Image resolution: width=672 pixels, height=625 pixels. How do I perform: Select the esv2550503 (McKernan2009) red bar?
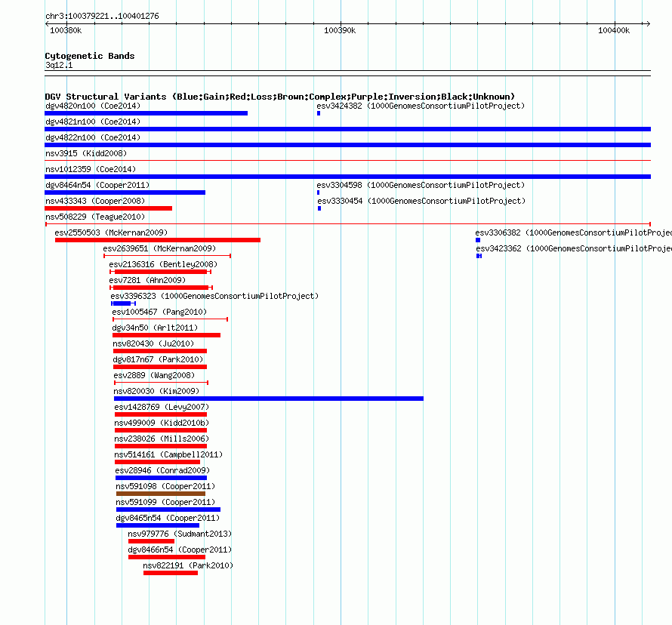pos(158,240)
